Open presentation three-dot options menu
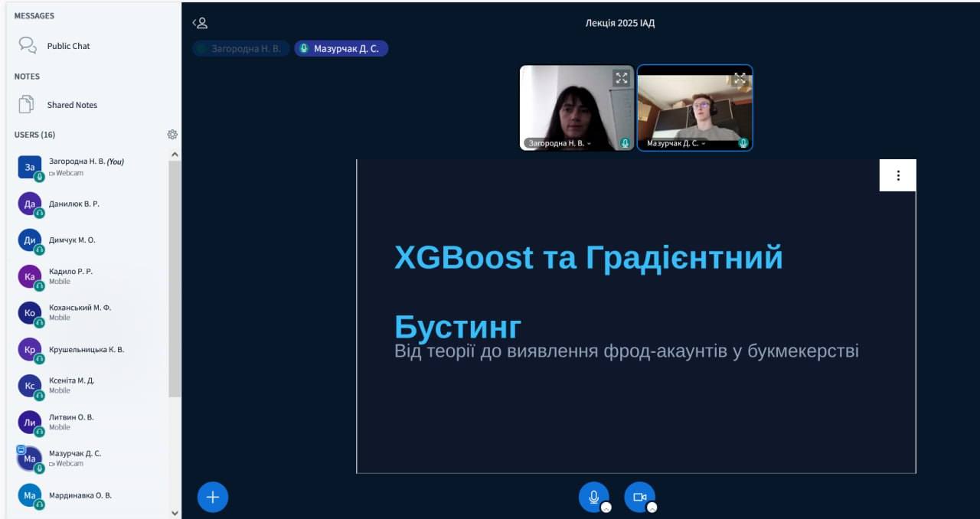 [x=897, y=175]
